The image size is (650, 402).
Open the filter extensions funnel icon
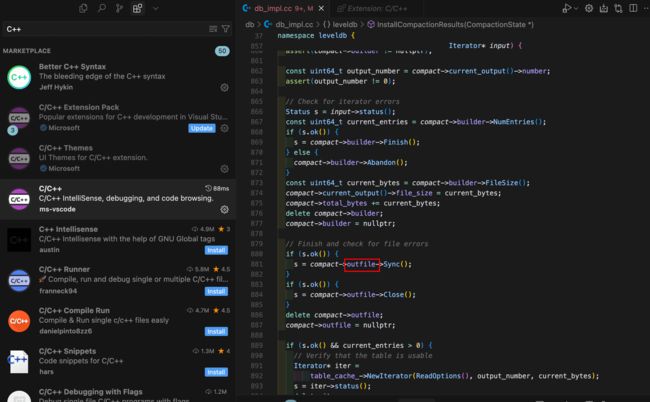coord(226,29)
